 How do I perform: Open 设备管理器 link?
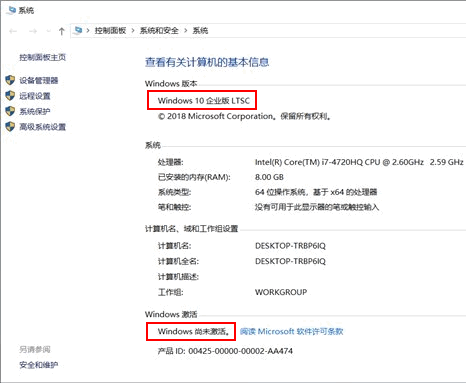pos(39,80)
